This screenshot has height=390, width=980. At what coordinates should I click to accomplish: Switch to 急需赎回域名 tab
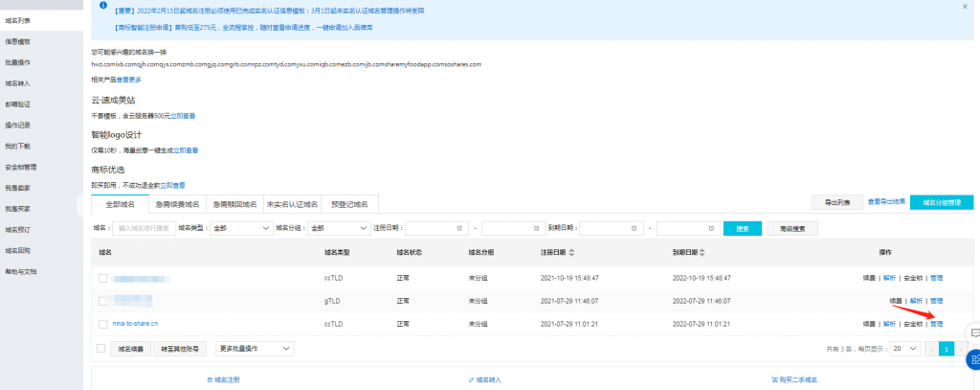(x=235, y=204)
